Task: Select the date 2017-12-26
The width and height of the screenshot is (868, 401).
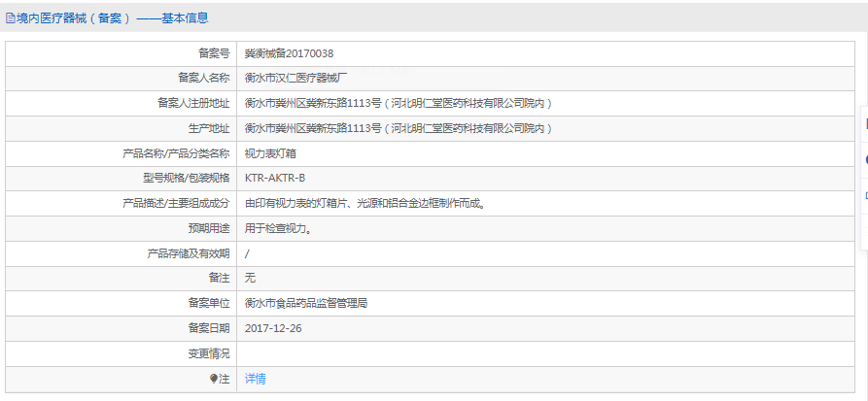Action: pyautogui.click(x=273, y=328)
